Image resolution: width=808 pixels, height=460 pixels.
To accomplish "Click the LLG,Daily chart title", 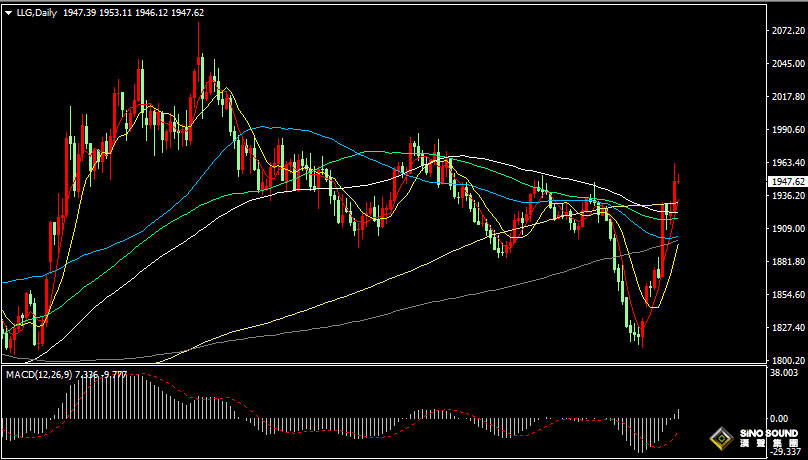I will pyautogui.click(x=36, y=13).
